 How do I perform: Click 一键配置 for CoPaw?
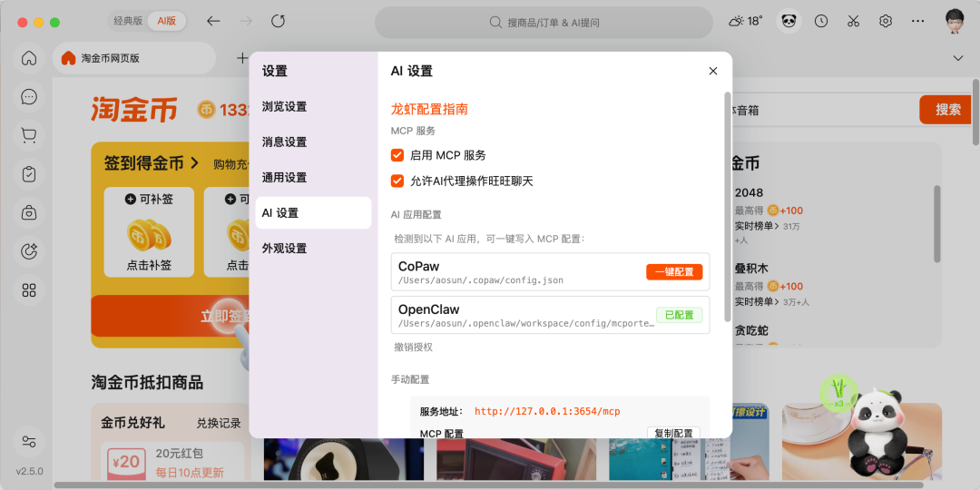(674, 272)
